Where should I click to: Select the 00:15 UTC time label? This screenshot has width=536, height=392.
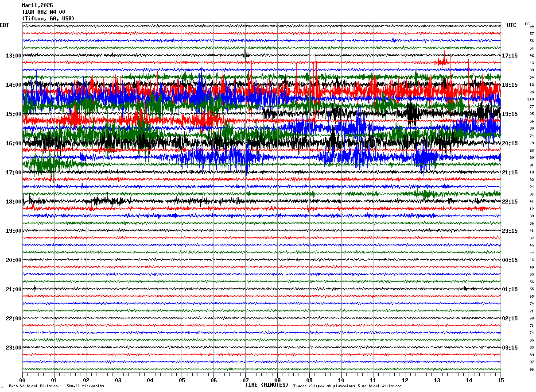(x=510, y=260)
